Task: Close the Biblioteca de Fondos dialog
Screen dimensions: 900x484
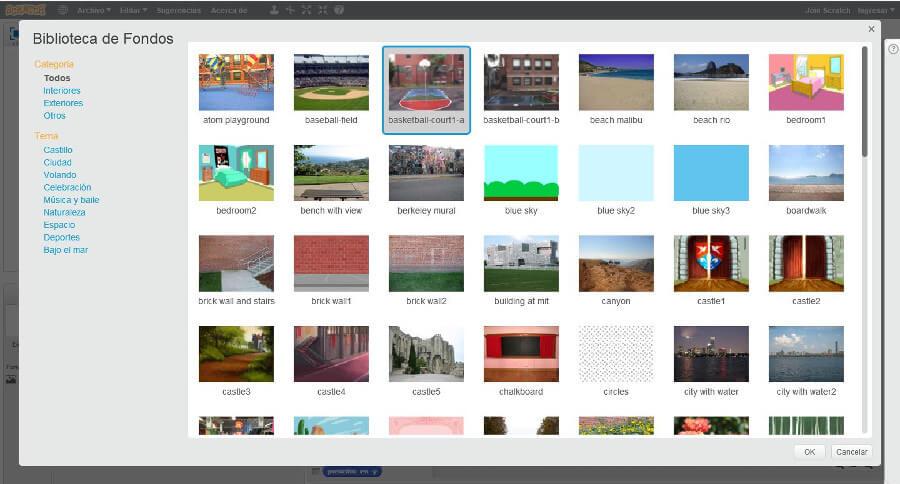Action: coord(871,29)
